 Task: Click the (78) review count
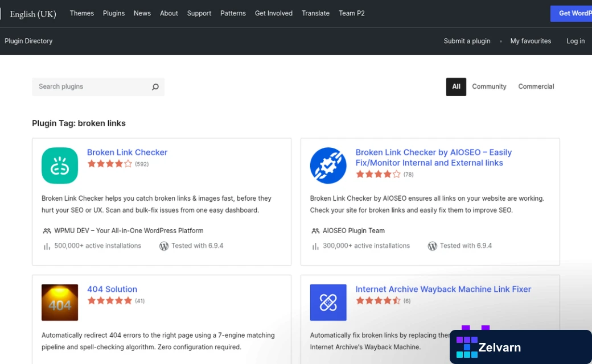409,175
